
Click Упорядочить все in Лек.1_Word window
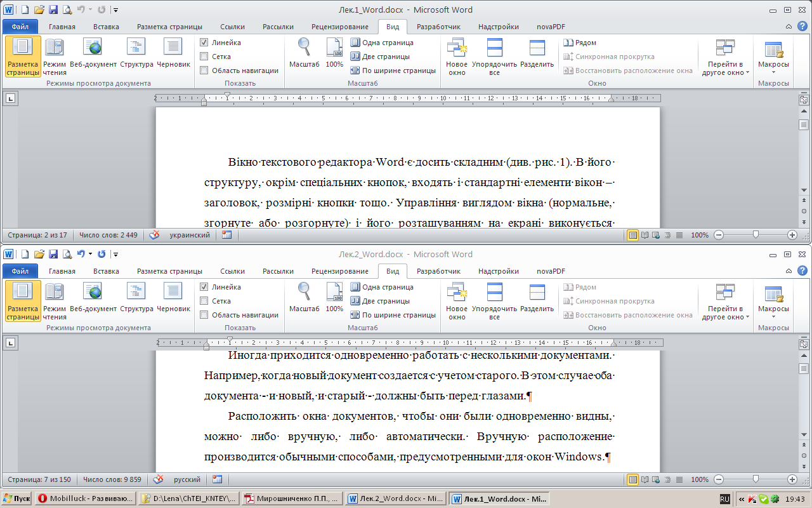coord(495,56)
